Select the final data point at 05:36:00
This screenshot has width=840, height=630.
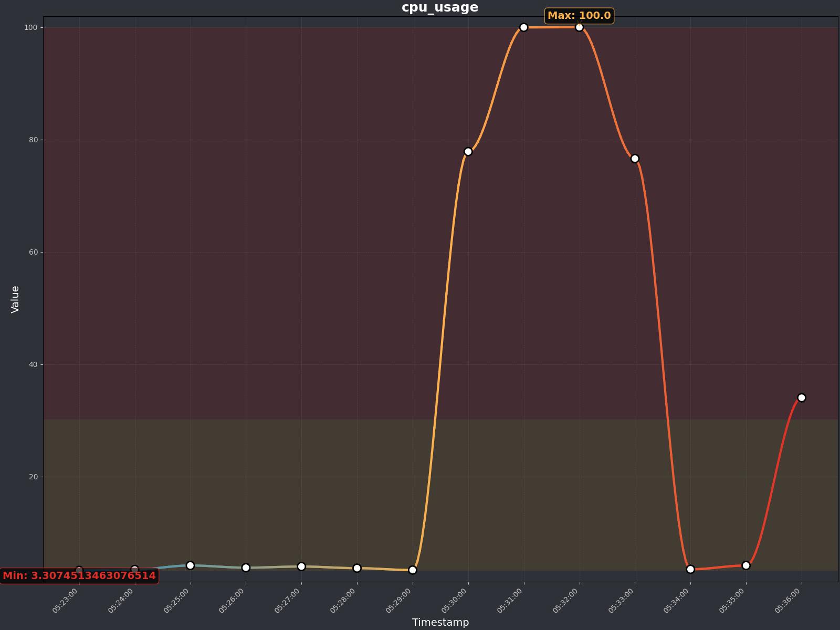(801, 397)
